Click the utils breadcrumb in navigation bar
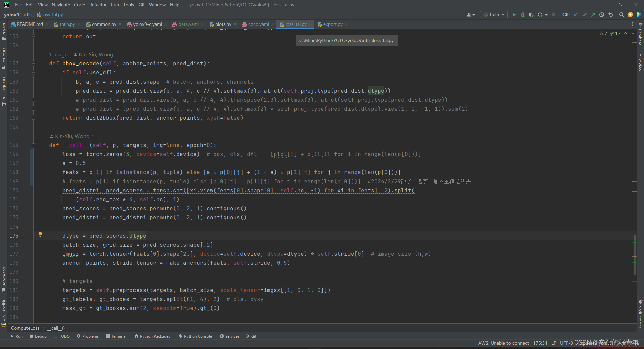The width and height of the screenshot is (644, 349). (28, 15)
